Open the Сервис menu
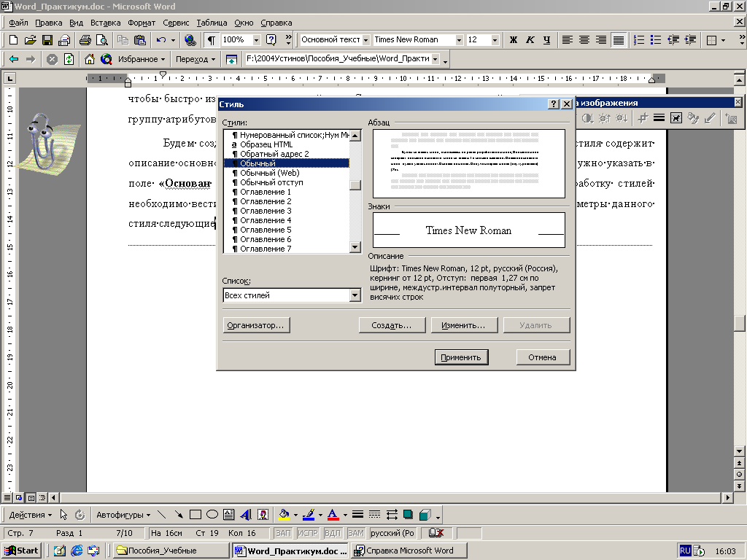This screenshot has height=560, width=747. click(176, 23)
